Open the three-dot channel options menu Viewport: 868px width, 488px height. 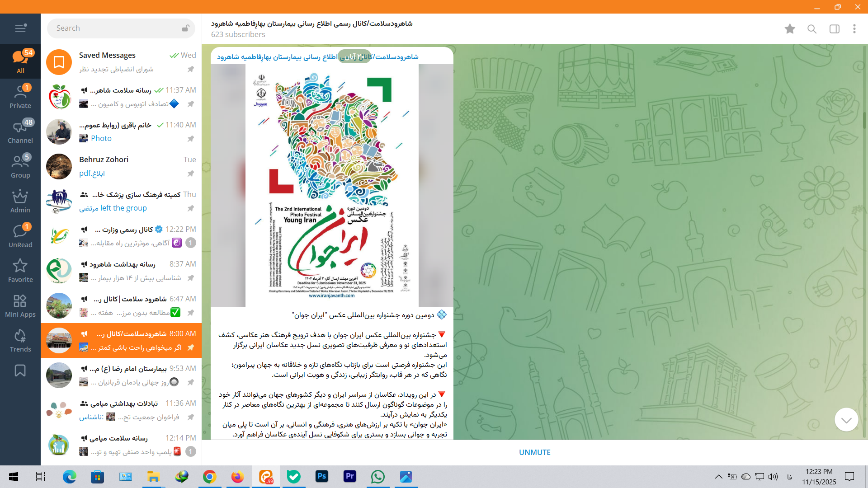(854, 29)
